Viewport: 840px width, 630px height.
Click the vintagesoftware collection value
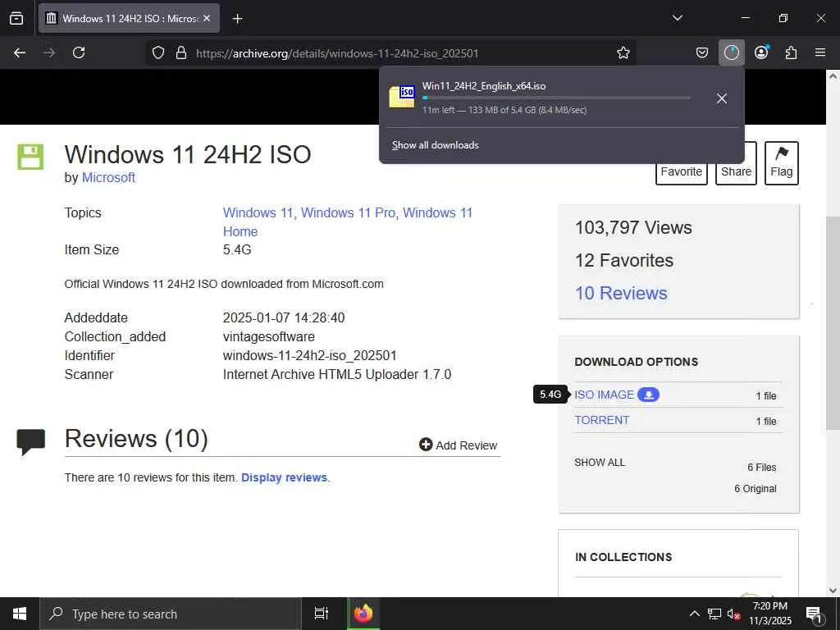[x=269, y=336]
